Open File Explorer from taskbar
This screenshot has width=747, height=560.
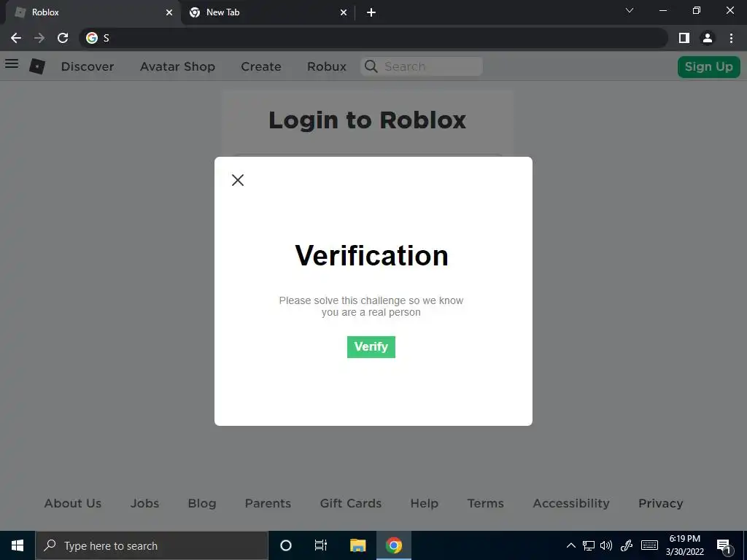click(x=357, y=545)
